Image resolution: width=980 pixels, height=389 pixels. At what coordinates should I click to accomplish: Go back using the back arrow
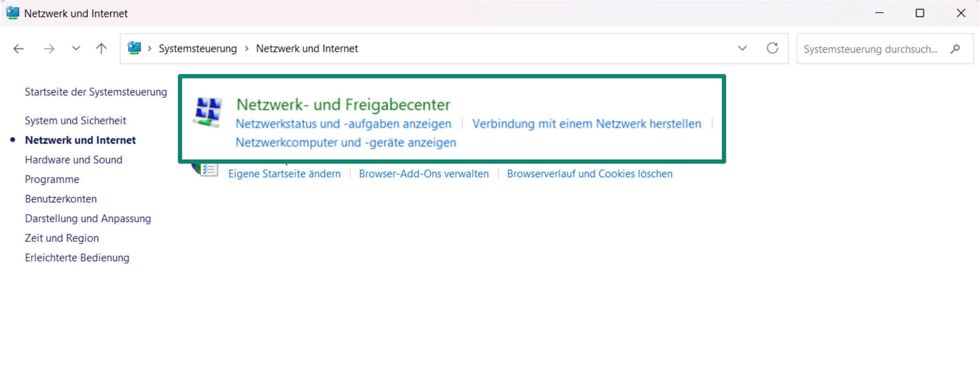[x=18, y=48]
